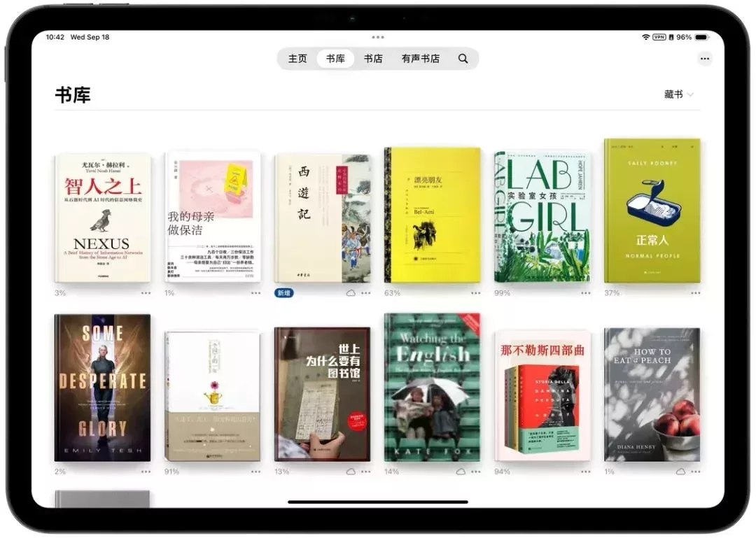
Task: Open the 正常人 Normal People cover
Action: pos(652,211)
